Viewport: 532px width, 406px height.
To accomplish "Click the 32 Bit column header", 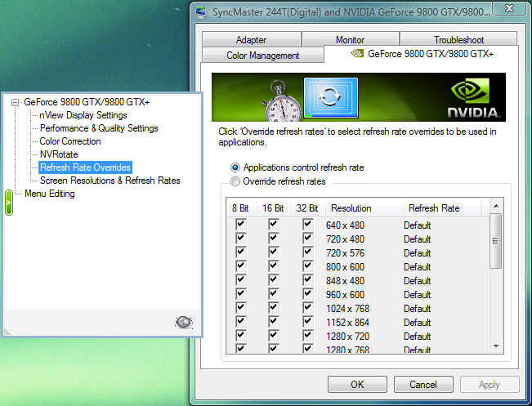I will (307, 208).
